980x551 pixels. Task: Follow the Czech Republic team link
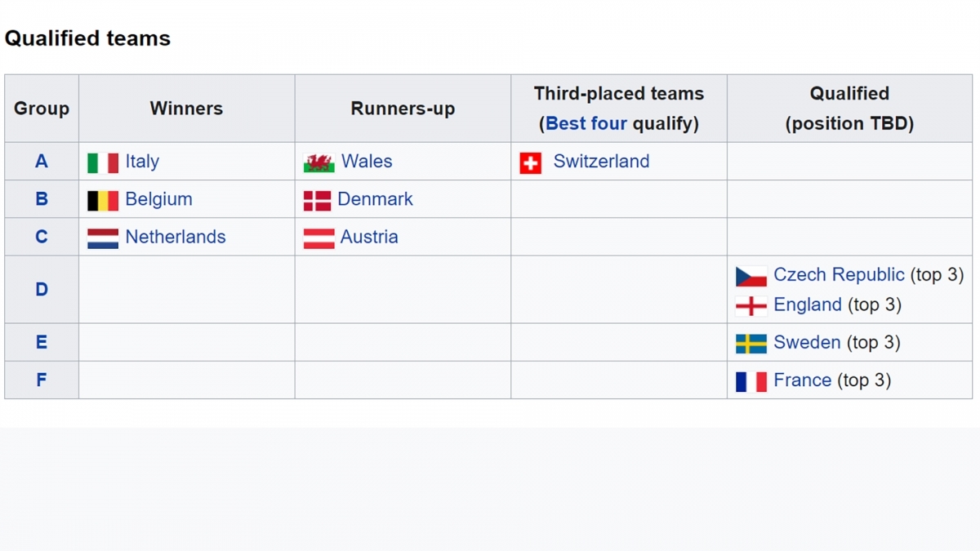839,274
